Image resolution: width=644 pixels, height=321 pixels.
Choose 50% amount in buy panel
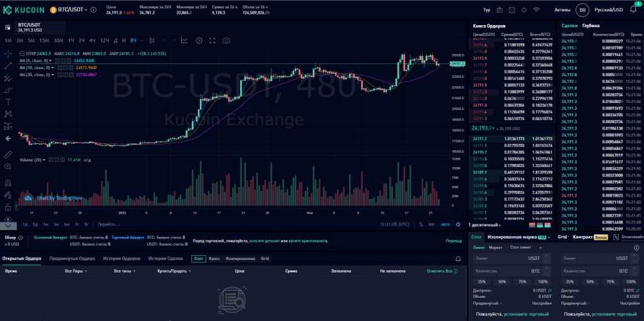pyautogui.click(x=502, y=281)
